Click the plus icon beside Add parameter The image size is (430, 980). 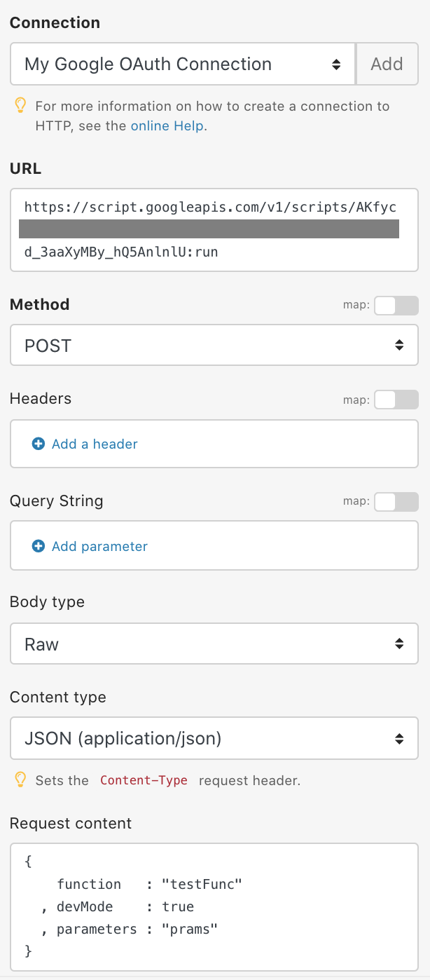39,546
